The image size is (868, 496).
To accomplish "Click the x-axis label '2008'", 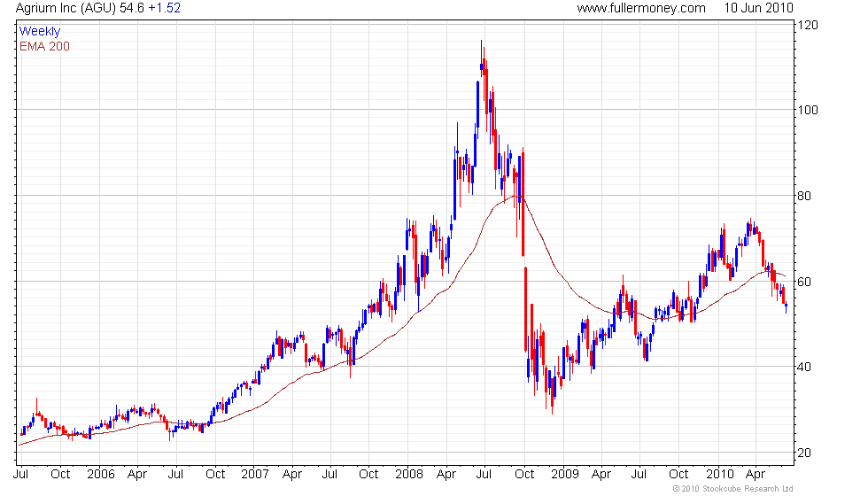I will (x=409, y=475).
